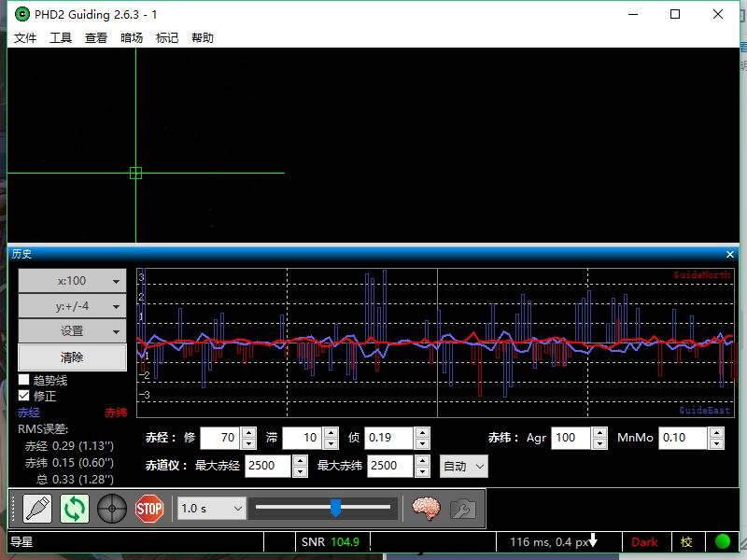Decrease the MnMo value with down arrow

[716, 444]
